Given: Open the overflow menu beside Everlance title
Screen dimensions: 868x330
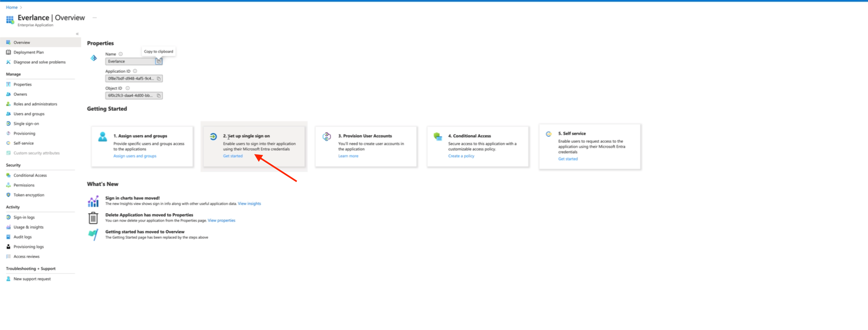Looking at the screenshot, I should point(95,18).
